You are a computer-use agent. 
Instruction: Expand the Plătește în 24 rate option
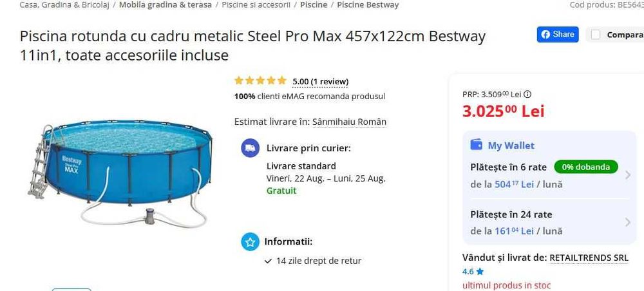point(628,222)
